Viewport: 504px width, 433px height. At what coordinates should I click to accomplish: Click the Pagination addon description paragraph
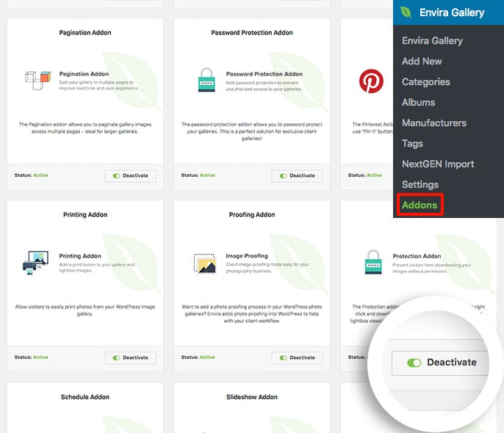(x=85, y=128)
